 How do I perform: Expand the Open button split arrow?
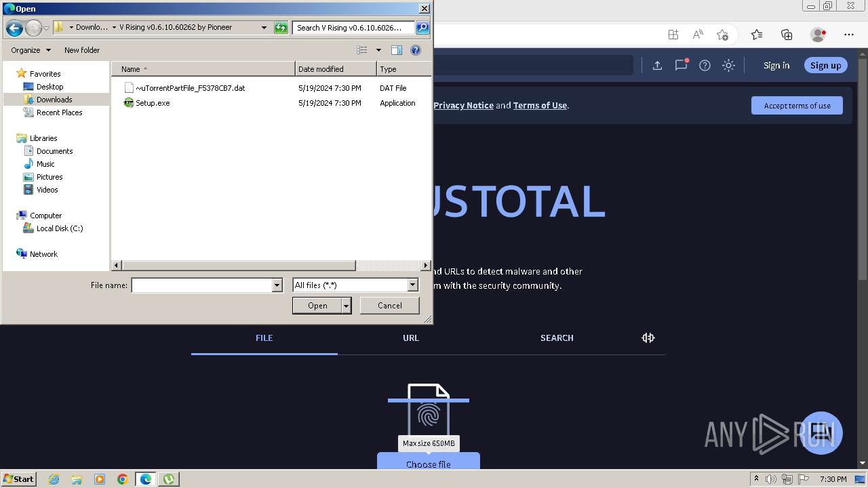pos(346,306)
